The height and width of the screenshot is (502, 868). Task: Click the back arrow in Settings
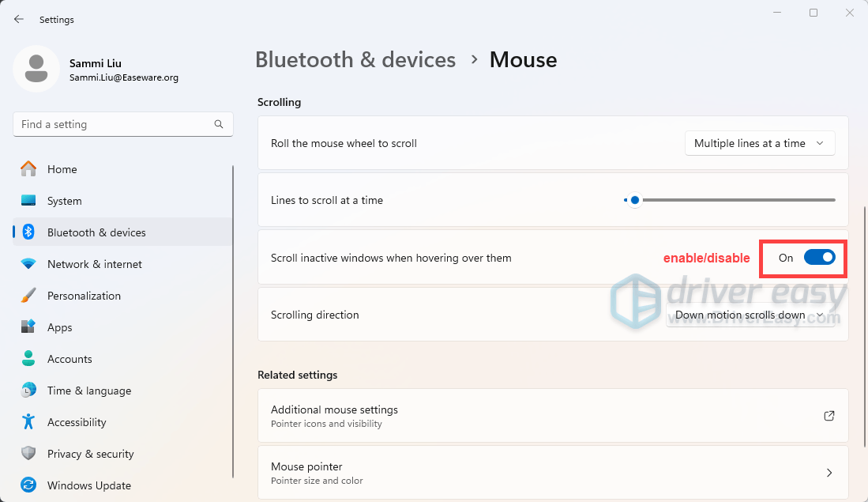pos(18,19)
